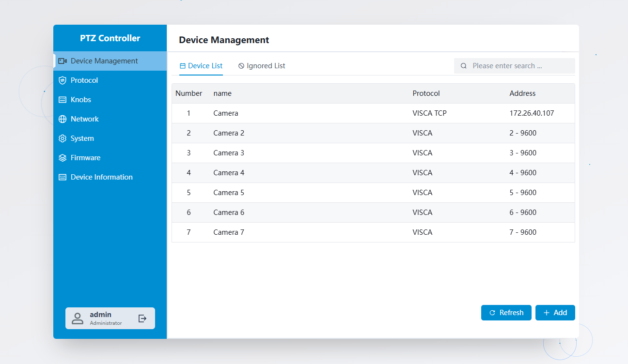Select Device Management in the sidebar
This screenshot has height=364, width=628.
click(110, 61)
